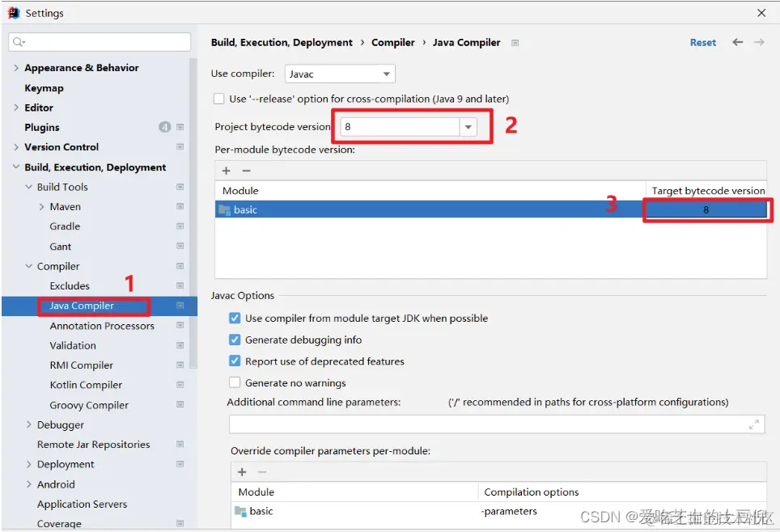The image size is (780, 532).
Task: Select Java Compiler in the tree
Action: 82,306
